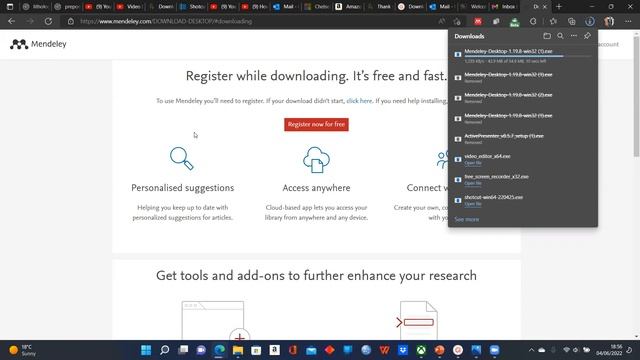Viewport: 640px width, 360px height.
Task: Open weather widget showing Sunny
Action: (23, 350)
